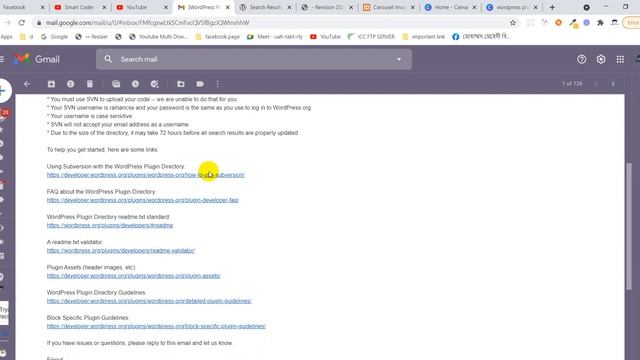Open the Labels icon
640x360 pixels.
pos(200,84)
